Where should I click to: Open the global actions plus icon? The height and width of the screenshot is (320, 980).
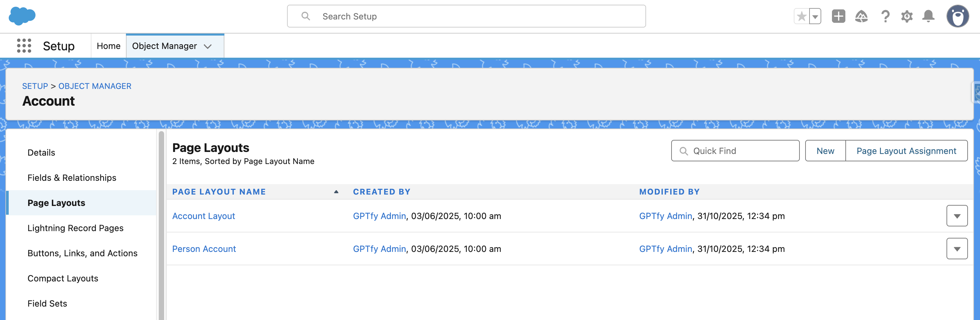(x=838, y=16)
